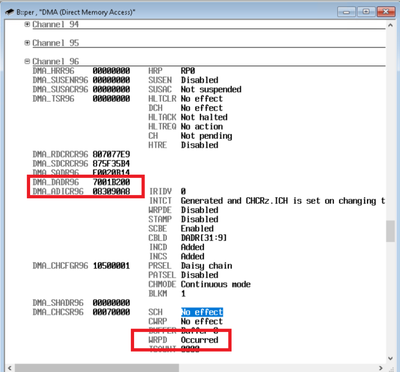Maximize the DMA peripheral window
The width and height of the screenshot is (400, 372).
pos(366,12)
